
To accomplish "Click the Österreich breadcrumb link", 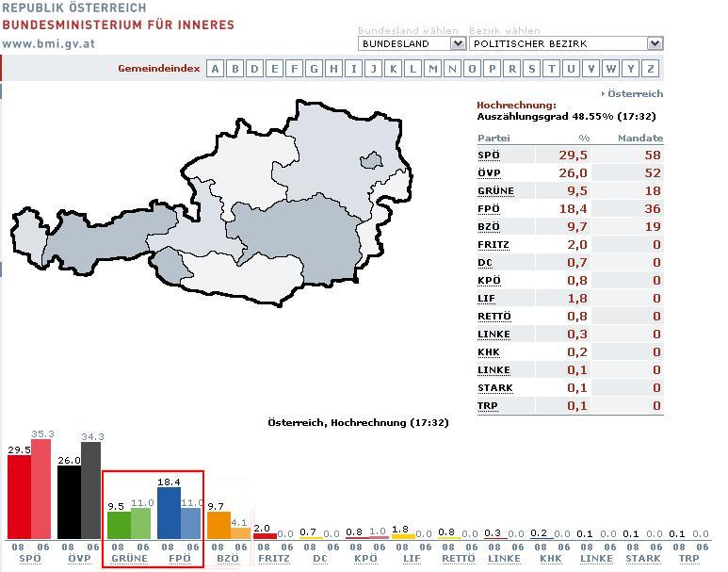I will 635,93.
